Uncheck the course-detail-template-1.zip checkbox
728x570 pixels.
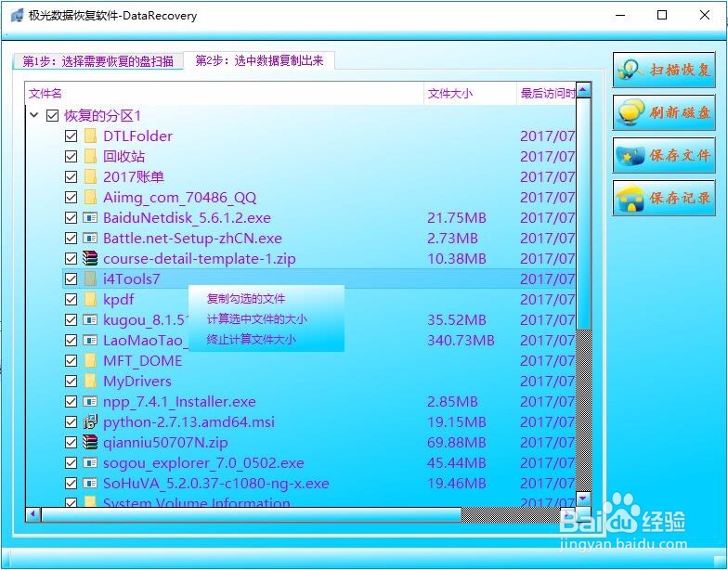point(71,258)
